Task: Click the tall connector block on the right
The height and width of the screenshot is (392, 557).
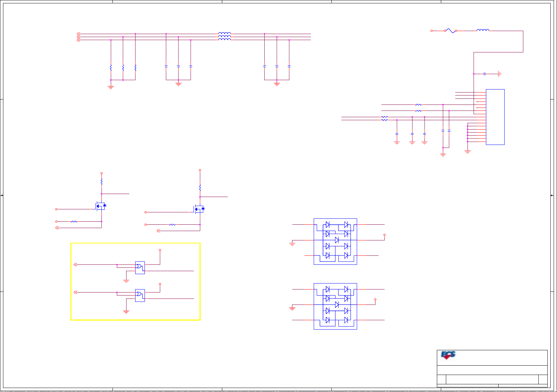Action: pos(495,117)
